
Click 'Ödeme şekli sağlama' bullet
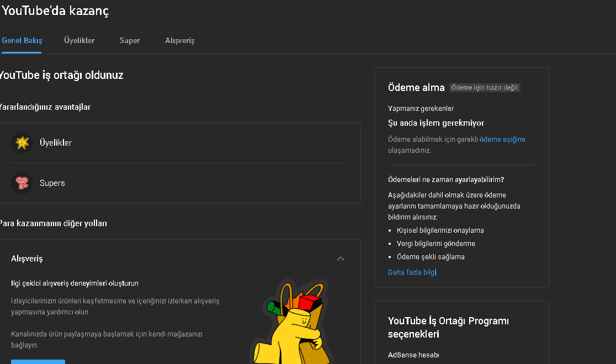point(431,257)
